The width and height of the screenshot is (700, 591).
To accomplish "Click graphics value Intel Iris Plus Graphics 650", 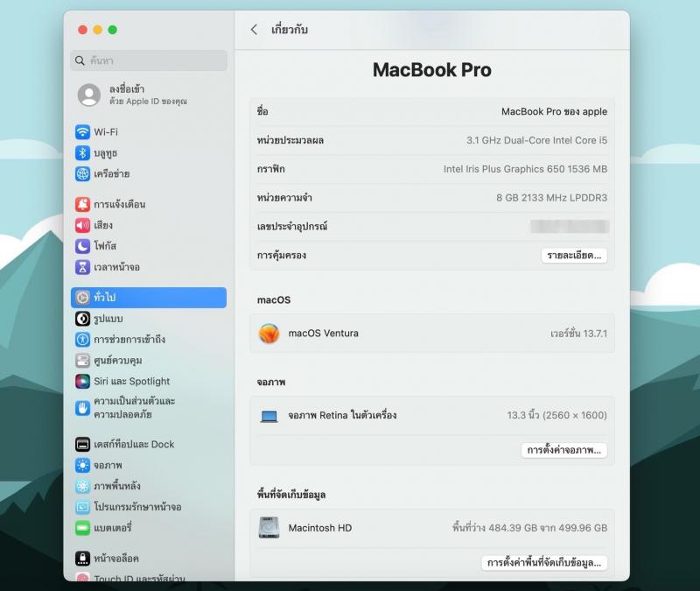I will click(x=526, y=169).
